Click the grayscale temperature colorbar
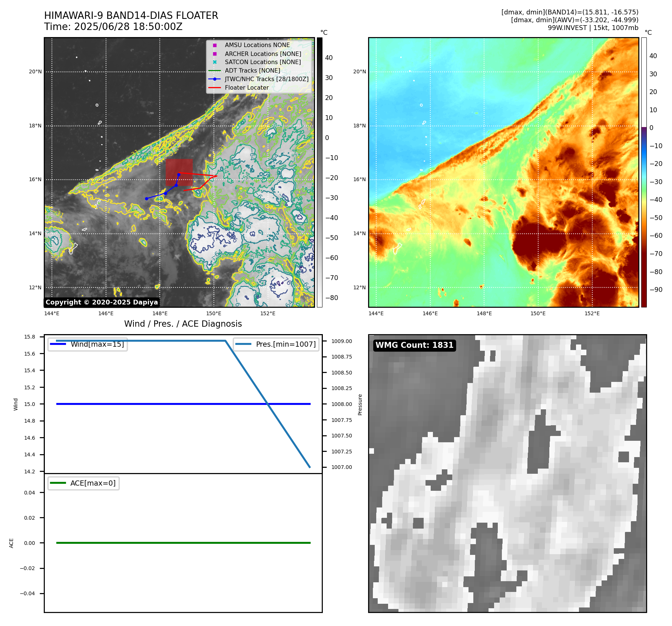 [320, 172]
